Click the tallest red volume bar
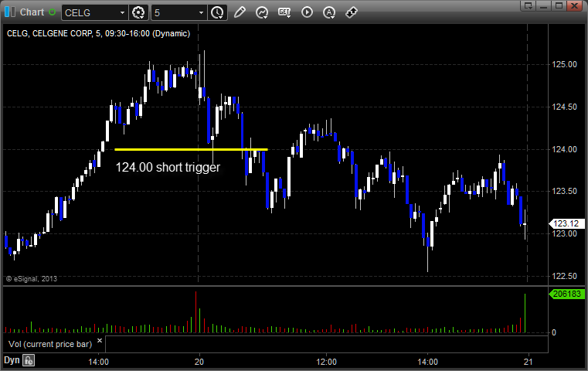This screenshot has height=371, width=588. [195, 311]
